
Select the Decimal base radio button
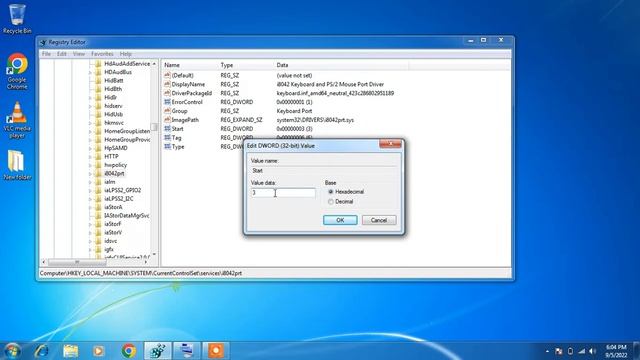tap(331, 202)
